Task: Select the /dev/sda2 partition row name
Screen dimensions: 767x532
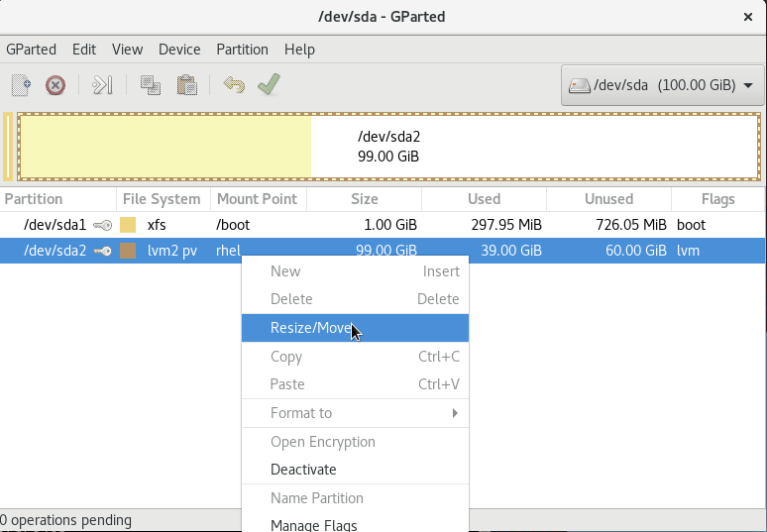Action: 55,251
